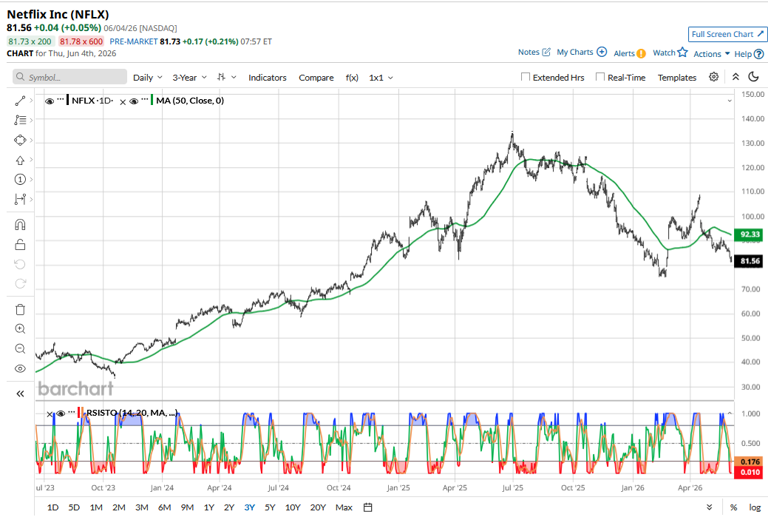Switch to dark mode moon icon

coord(754,77)
